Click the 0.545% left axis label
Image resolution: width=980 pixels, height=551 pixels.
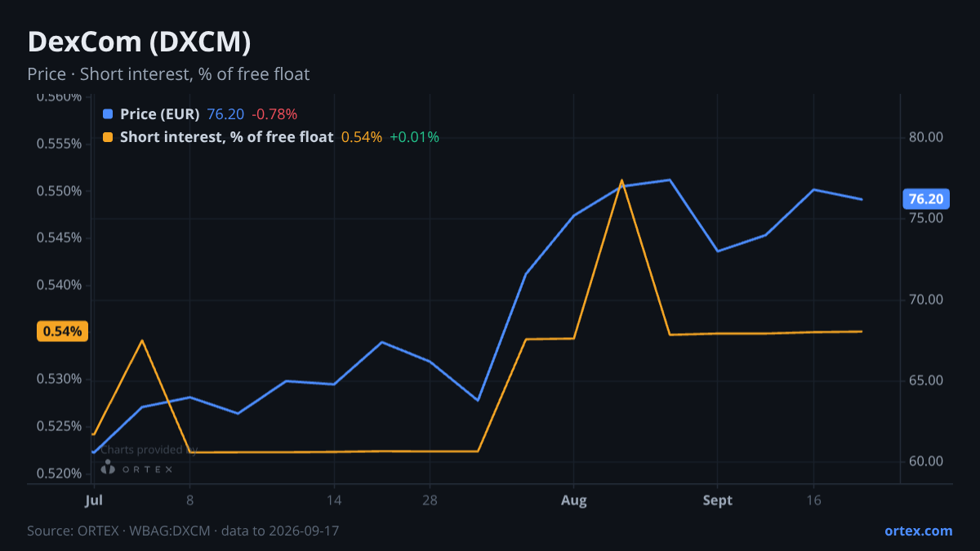point(59,238)
